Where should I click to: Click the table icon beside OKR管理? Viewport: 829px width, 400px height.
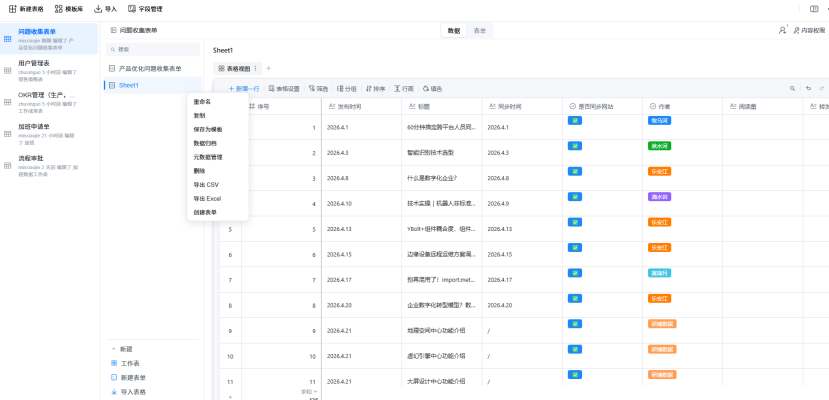pos(8,102)
